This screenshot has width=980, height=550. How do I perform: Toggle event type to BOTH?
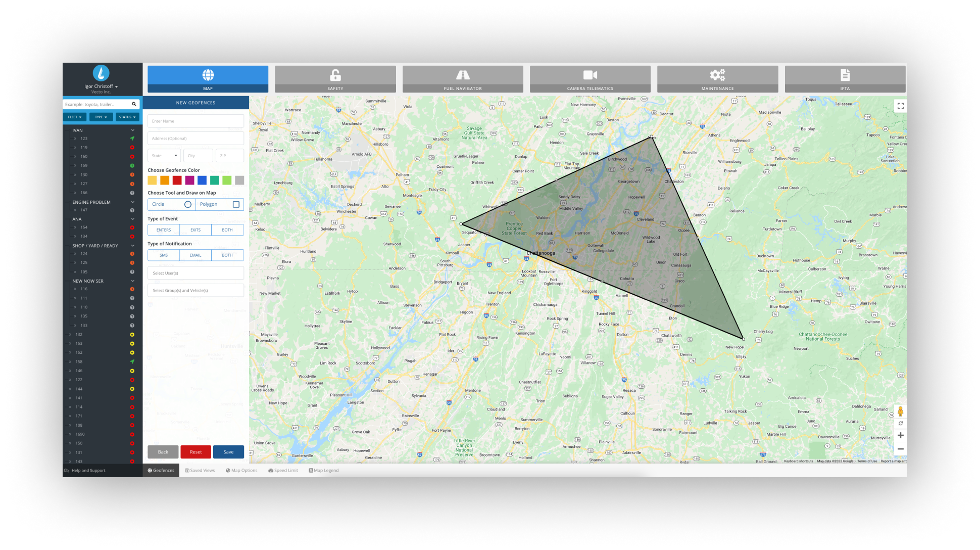click(x=227, y=230)
